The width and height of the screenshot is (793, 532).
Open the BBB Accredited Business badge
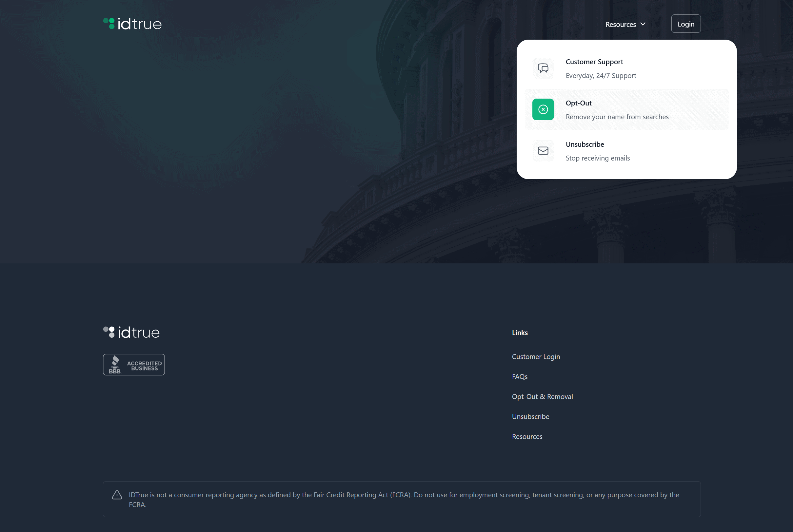133,364
